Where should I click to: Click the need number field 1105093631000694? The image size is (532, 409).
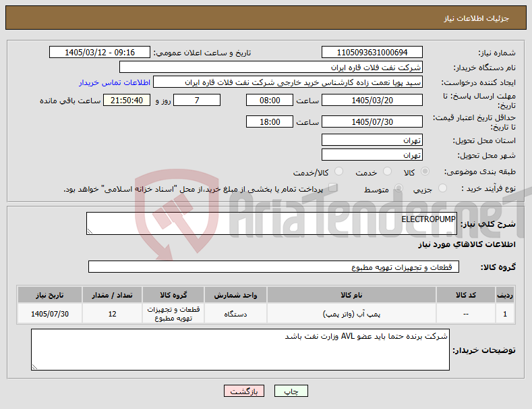(372, 53)
